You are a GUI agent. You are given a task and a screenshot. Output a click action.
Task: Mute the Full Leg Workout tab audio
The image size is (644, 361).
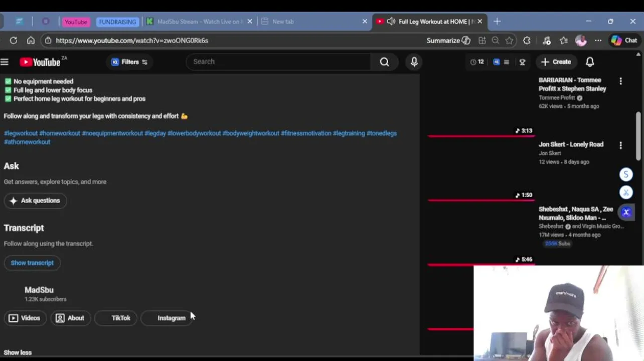pyautogui.click(x=391, y=22)
